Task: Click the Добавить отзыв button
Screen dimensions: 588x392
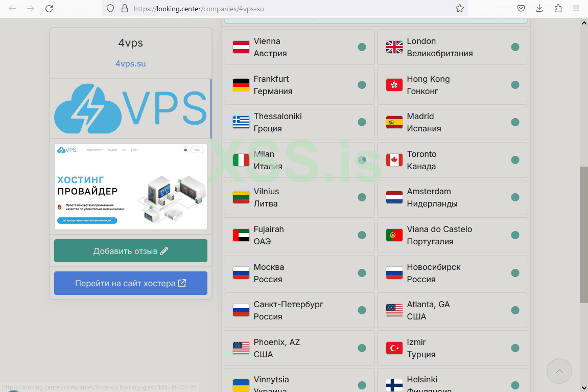Action: [x=130, y=251]
